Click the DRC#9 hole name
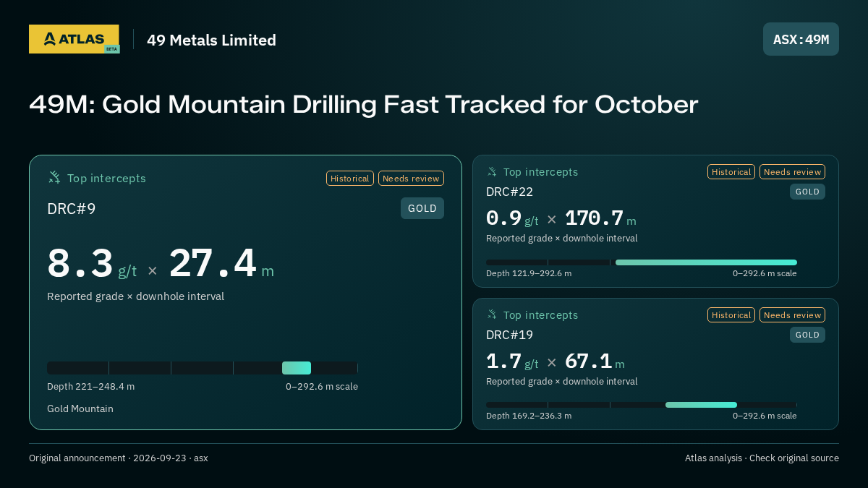Viewport: 868px width, 488px height. coord(72,209)
